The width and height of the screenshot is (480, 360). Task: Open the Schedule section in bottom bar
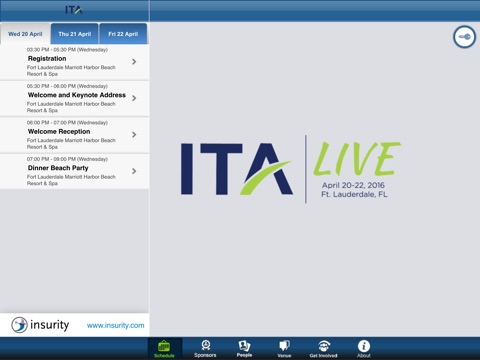pyautogui.click(x=164, y=349)
